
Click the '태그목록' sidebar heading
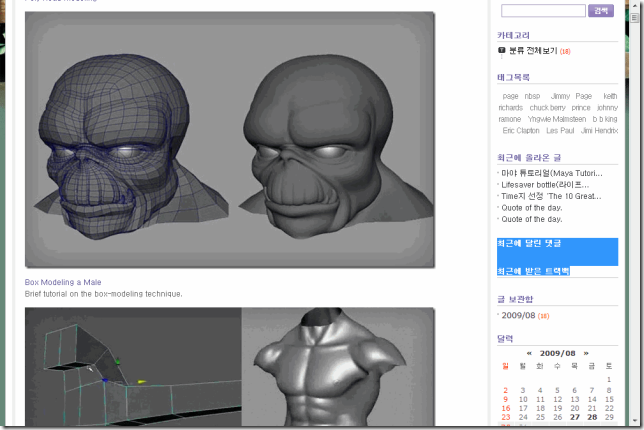tap(513, 77)
